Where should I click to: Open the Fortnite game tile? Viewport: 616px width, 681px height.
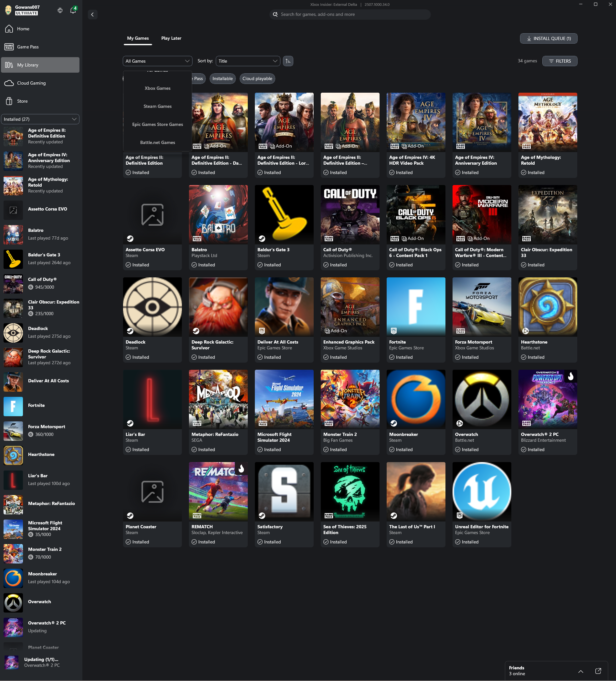tap(416, 320)
